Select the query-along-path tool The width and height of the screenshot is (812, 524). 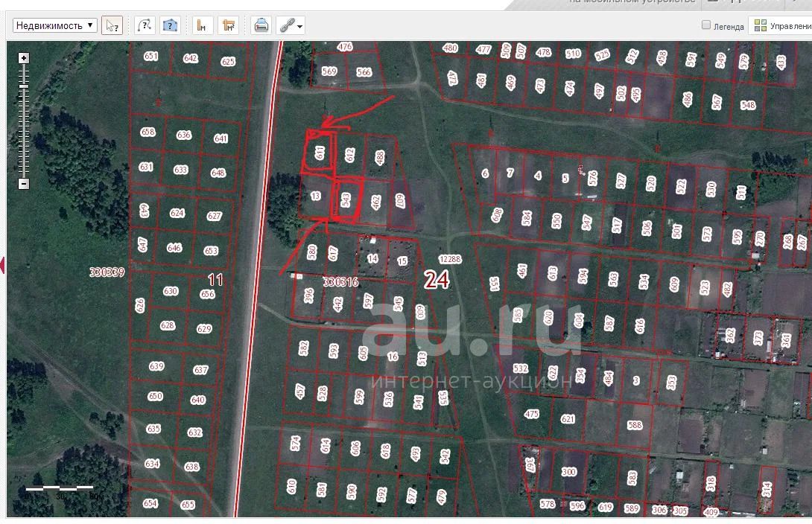pos(145,25)
